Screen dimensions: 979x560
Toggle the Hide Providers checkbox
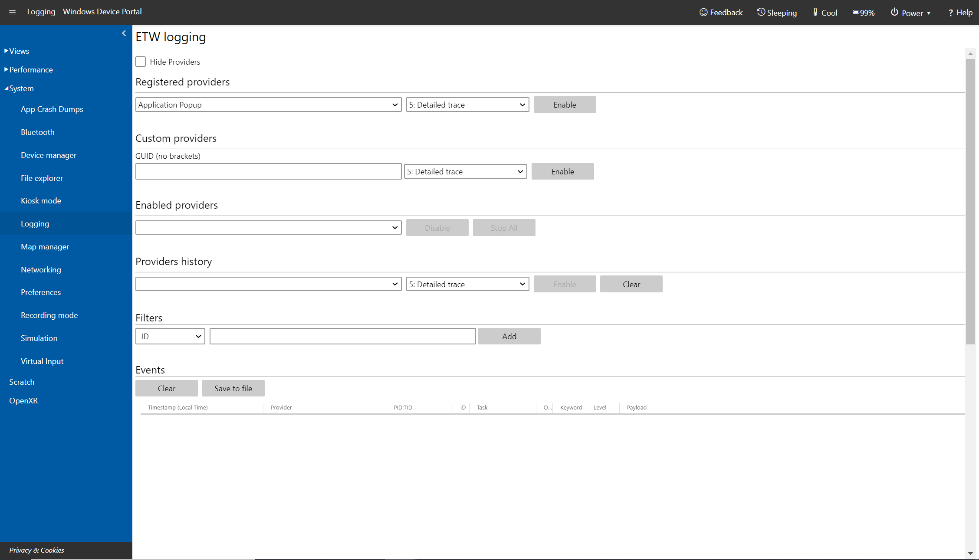[141, 62]
